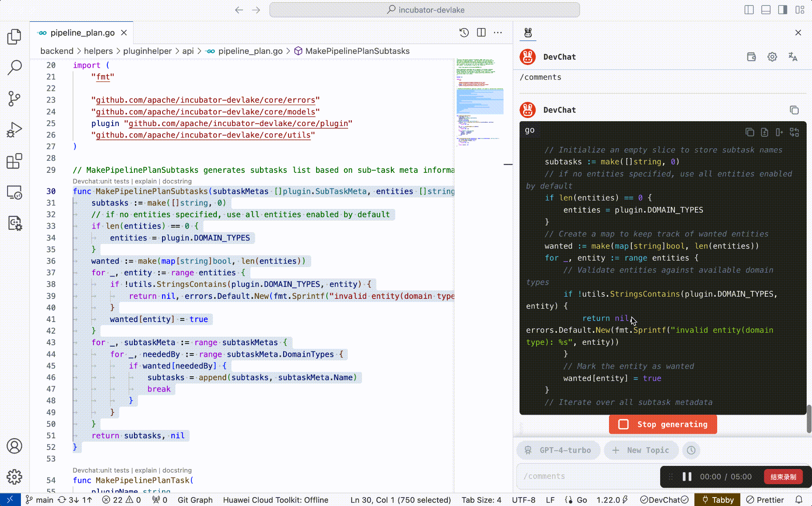
Task: Open Tabby status bar item
Action: click(718, 500)
